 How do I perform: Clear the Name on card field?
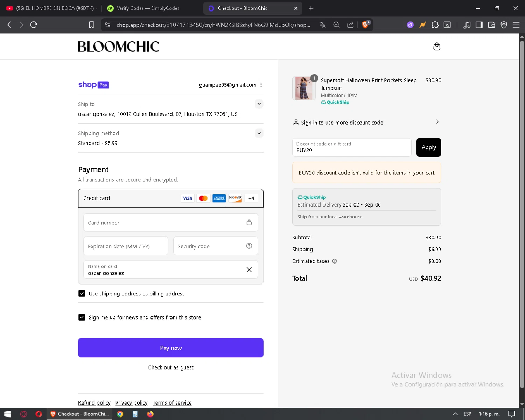point(249,269)
